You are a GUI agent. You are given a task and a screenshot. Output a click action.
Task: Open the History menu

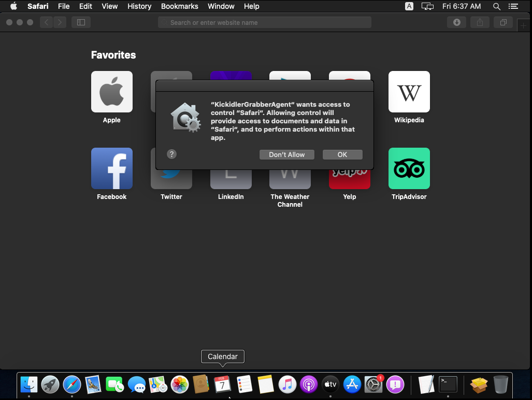tap(139, 6)
